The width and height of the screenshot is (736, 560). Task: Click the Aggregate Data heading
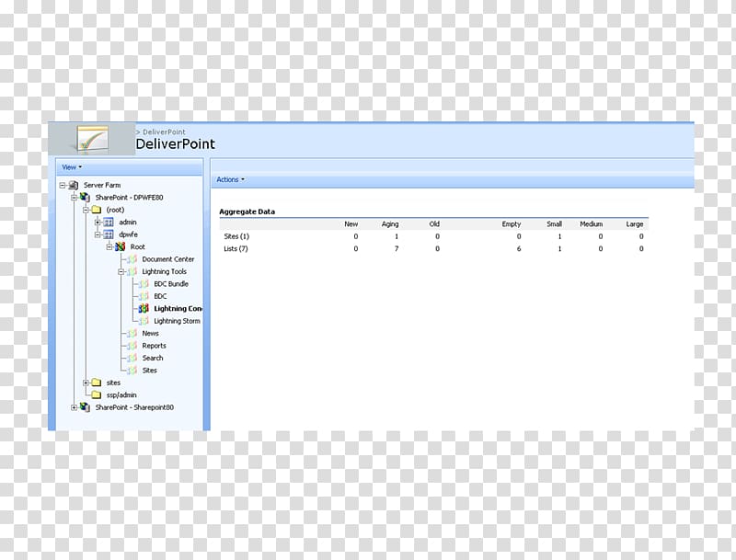(247, 211)
